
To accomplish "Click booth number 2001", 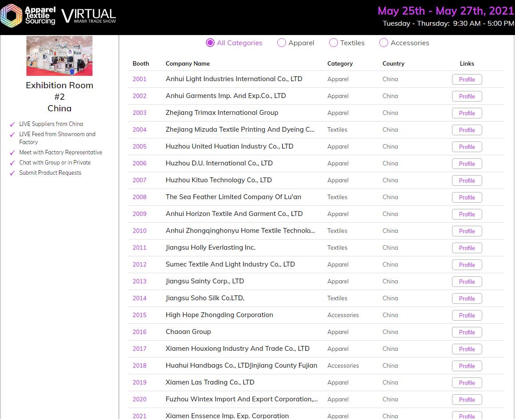I will (x=140, y=79).
